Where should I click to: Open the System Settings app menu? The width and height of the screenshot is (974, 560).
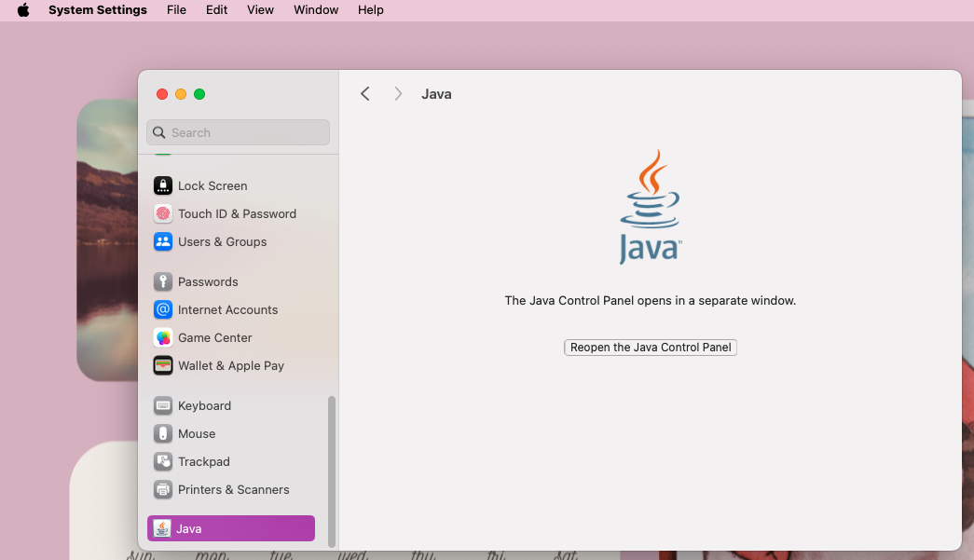point(98,10)
